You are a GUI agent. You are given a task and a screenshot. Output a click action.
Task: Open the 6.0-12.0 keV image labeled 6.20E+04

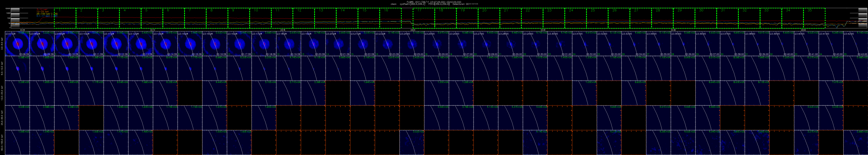point(239,68)
